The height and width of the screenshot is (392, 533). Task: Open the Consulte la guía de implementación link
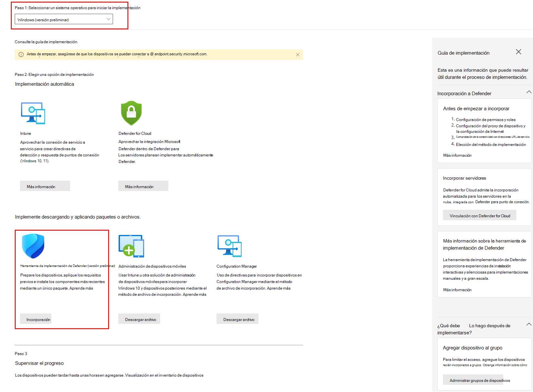(x=46, y=42)
